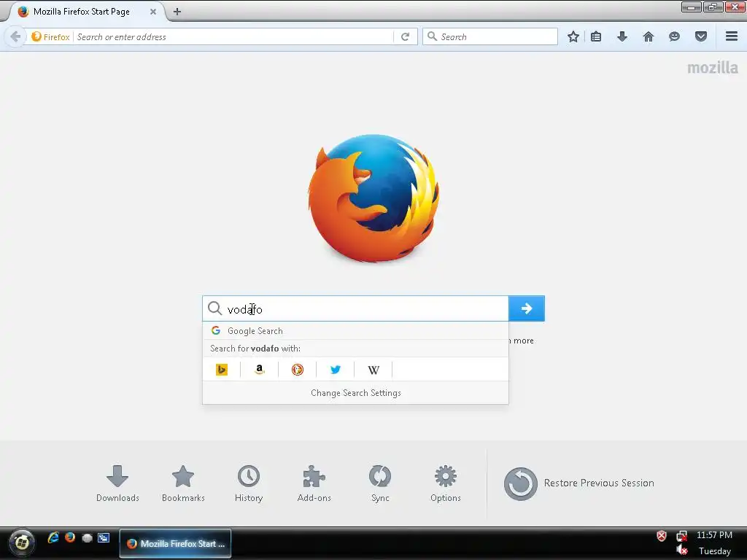Click the muted volume tray icon
Viewport: 747px width, 560px height.
click(x=682, y=551)
